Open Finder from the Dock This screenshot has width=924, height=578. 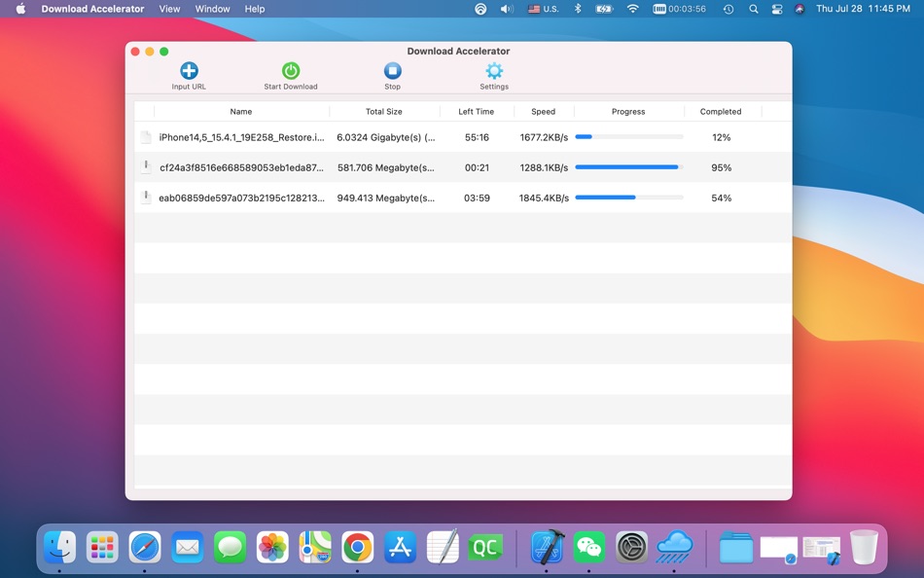pos(59,547)
